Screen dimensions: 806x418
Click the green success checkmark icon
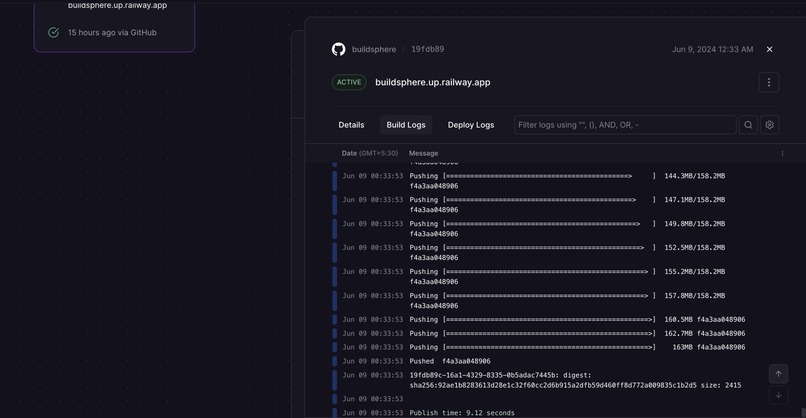(x=53, y=32)
